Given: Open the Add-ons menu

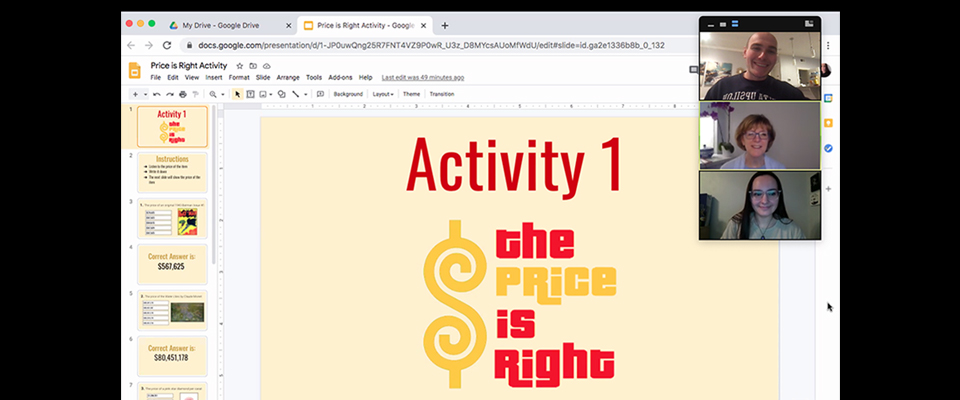Looking at the screenshot, I should coord(340,78).
